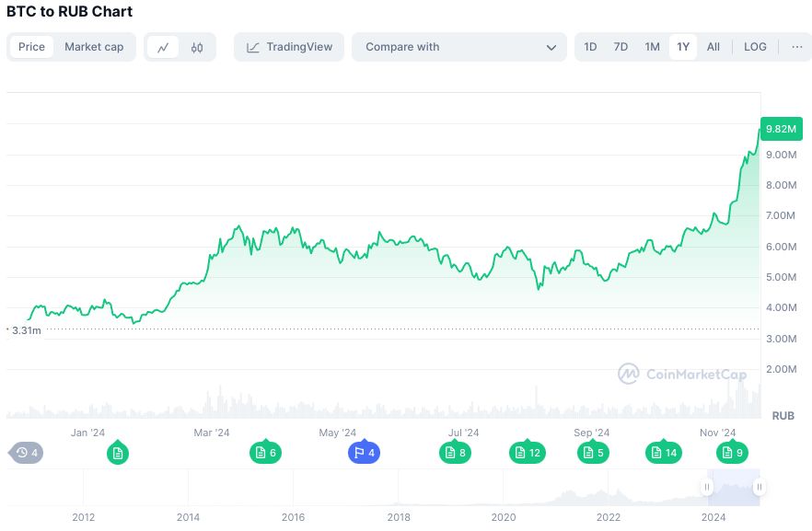Toggle LOG scale on the chart
The height and width of the screenshot is (531, 812).
pos(755,47)
